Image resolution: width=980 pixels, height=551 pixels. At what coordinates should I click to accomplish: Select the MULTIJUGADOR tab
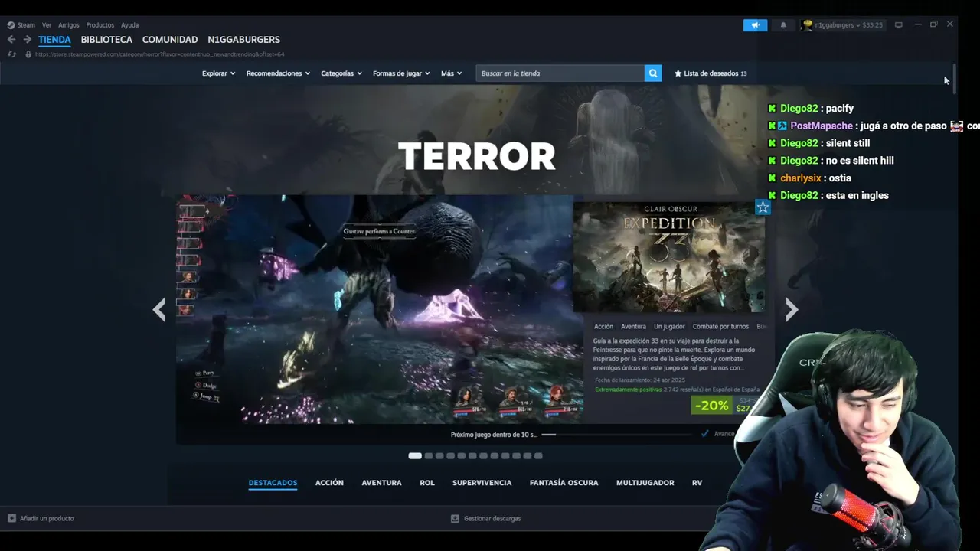645,483
